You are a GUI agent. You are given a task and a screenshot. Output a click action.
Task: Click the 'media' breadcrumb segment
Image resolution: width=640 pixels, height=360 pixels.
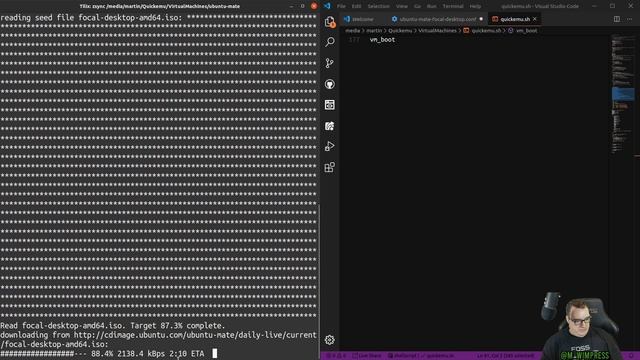(353, 31)
